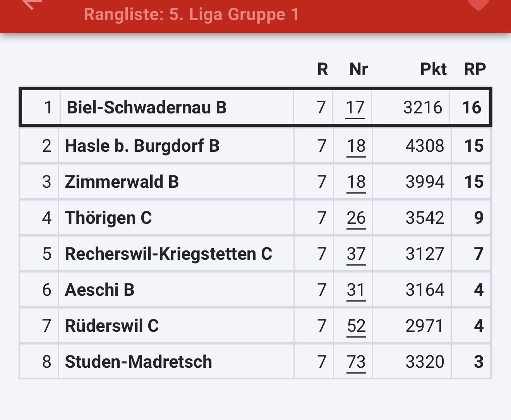
Task: Select Aeschi B team name
Action: pos(99,290)
